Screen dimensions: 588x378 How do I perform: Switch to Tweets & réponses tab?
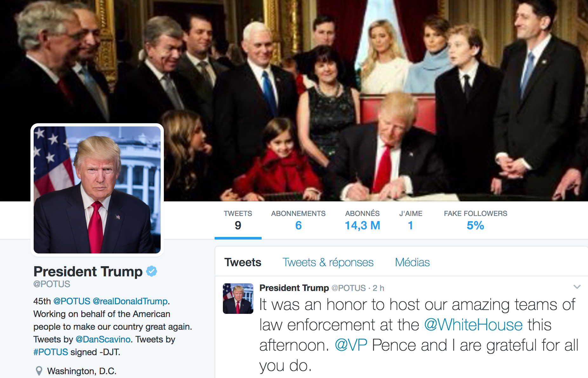click(328, 262)
